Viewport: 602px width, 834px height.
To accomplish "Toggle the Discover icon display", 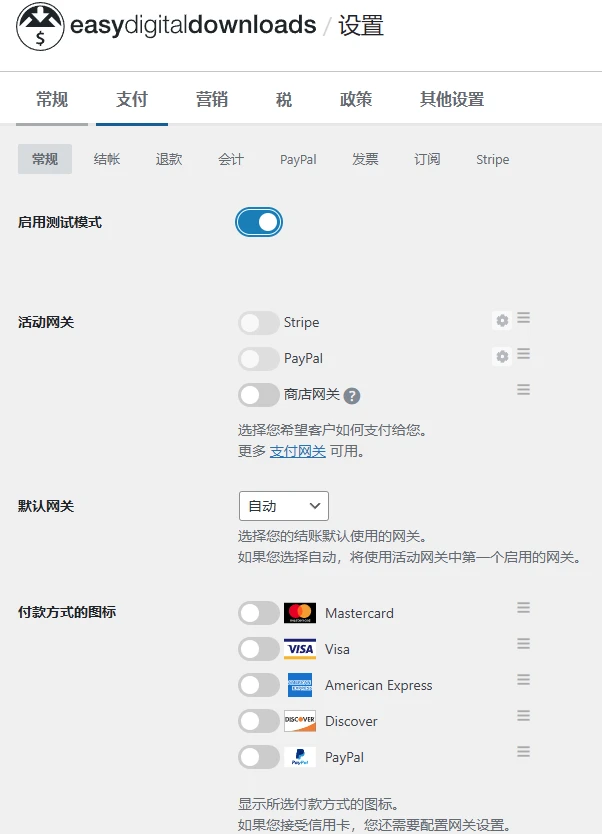I will pyautogui.click(x=259, y=721).
